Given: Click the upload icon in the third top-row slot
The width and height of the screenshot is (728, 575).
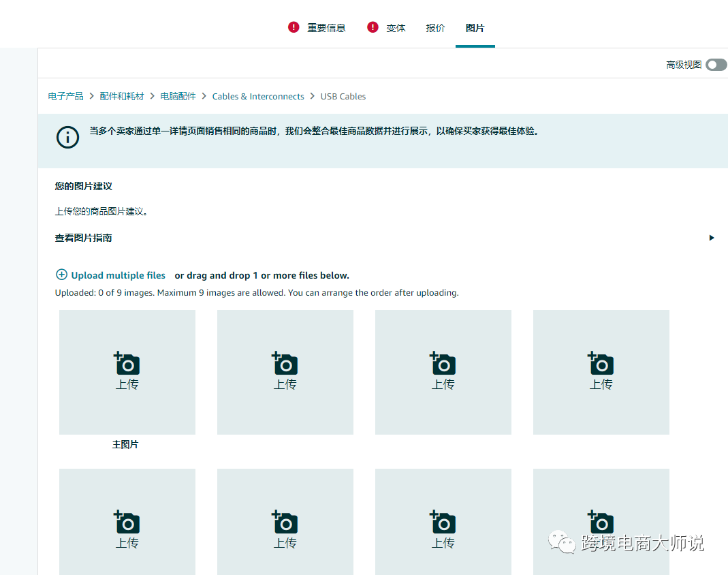Looking at the screenshot, I should coord(443,363).
